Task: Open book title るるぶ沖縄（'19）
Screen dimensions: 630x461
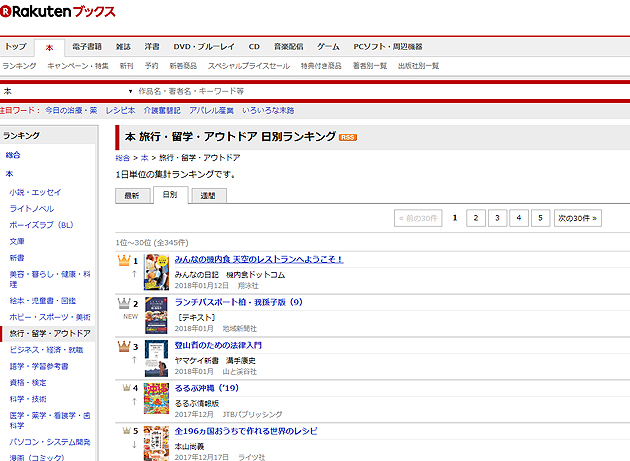Action: tap(207, 388)
